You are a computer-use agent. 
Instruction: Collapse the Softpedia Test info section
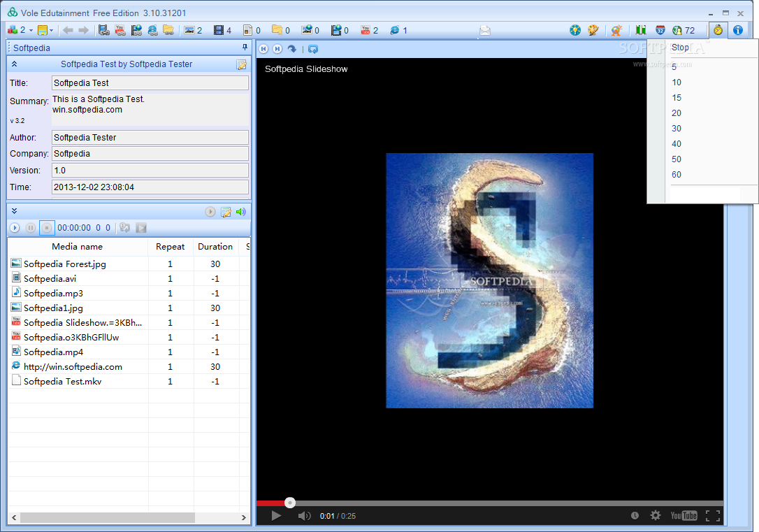15,64
